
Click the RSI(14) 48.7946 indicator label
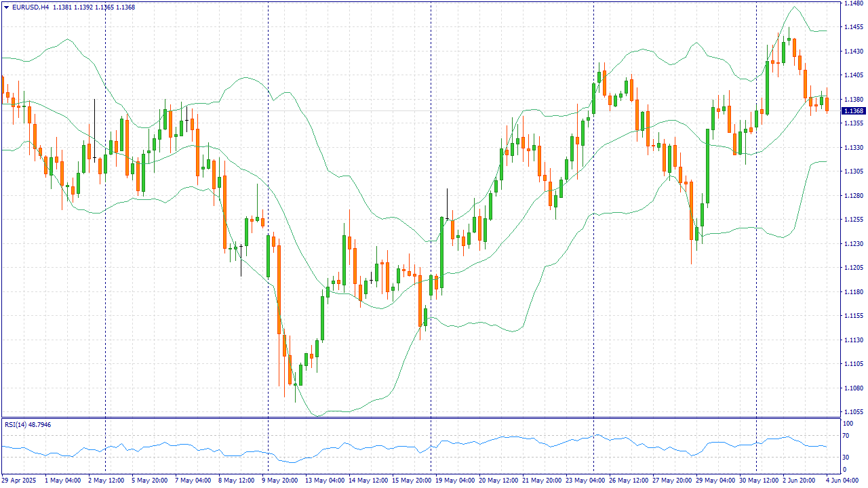[28, 424]
